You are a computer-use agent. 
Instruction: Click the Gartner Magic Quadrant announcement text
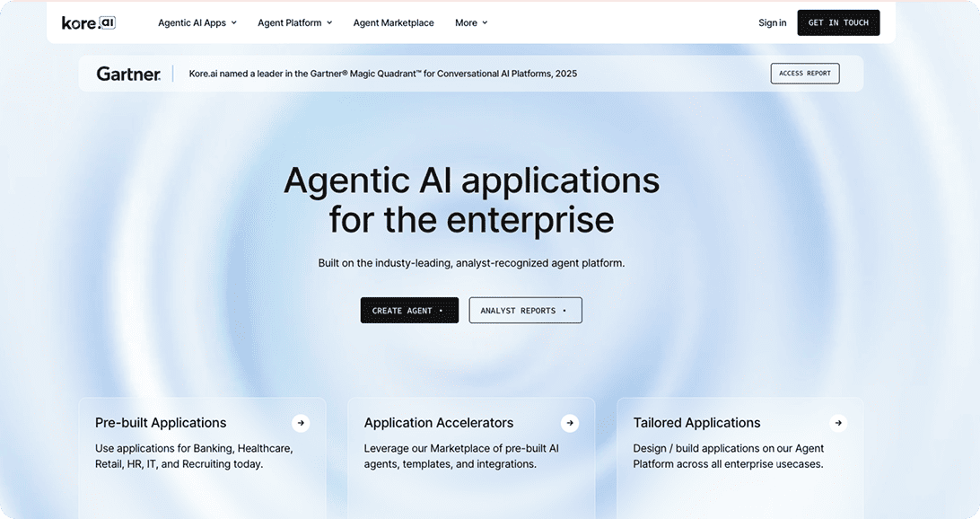click(383, 74)
